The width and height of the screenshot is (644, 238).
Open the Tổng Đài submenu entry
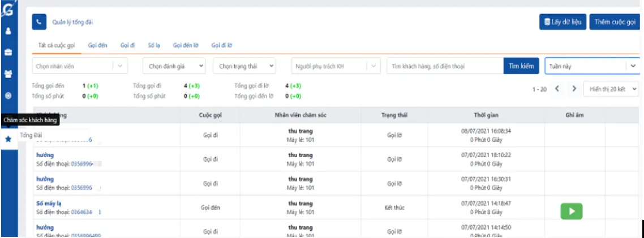click(x=31, y=136)
